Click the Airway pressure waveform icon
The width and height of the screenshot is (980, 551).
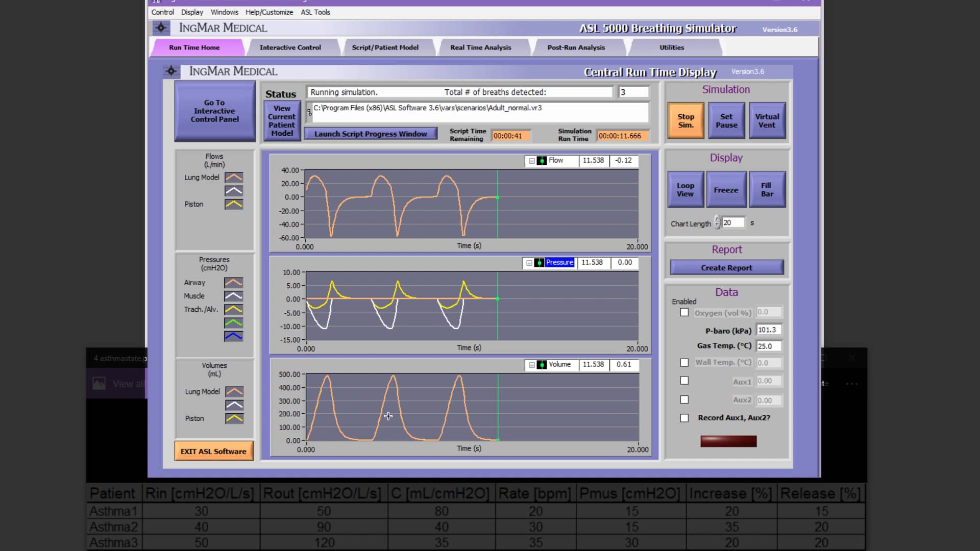pyautogui.click(x=233, y=282)
